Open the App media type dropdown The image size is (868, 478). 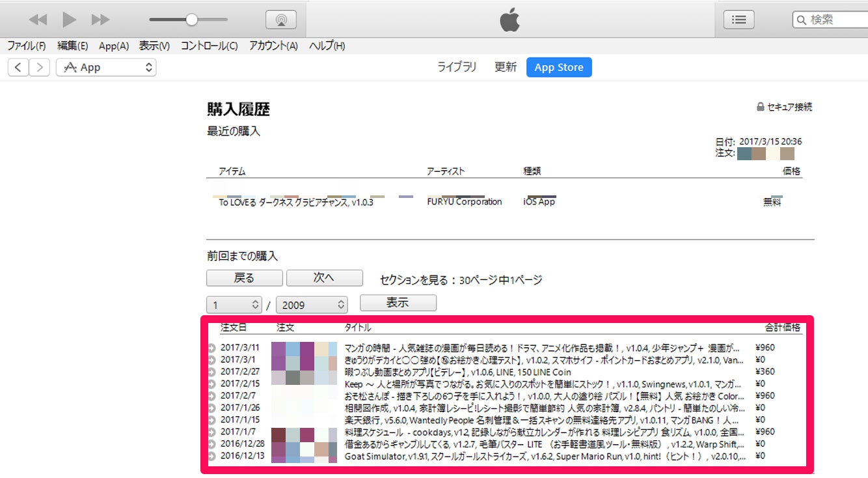pos(106,67)
